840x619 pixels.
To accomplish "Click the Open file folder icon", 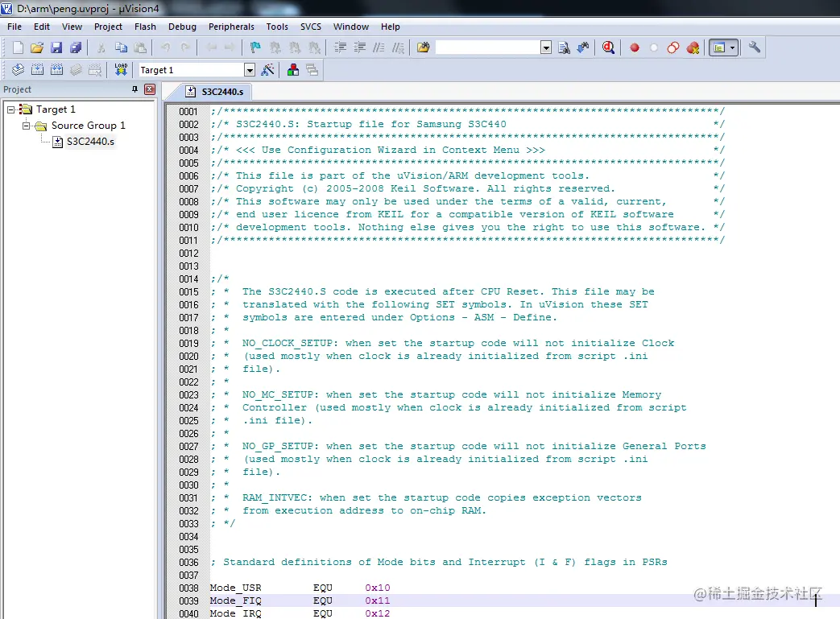I will 37,47.
